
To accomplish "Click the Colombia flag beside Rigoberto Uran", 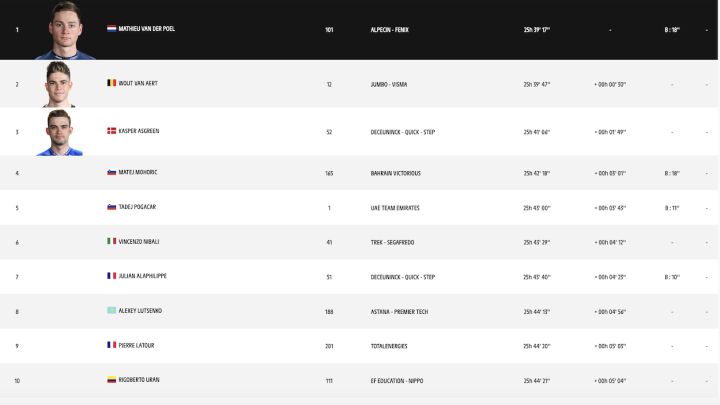I will click(112, 380).
